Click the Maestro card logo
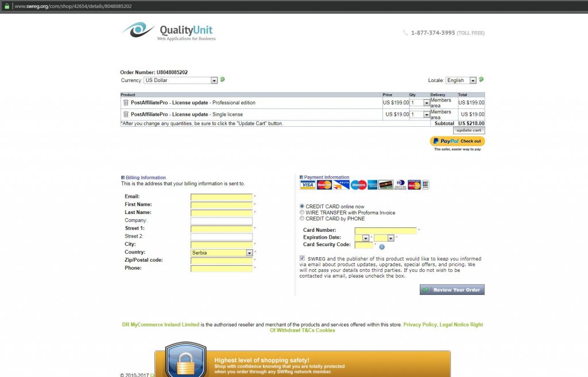Screen dimensions: 588x377 click(x=358, y=185)
